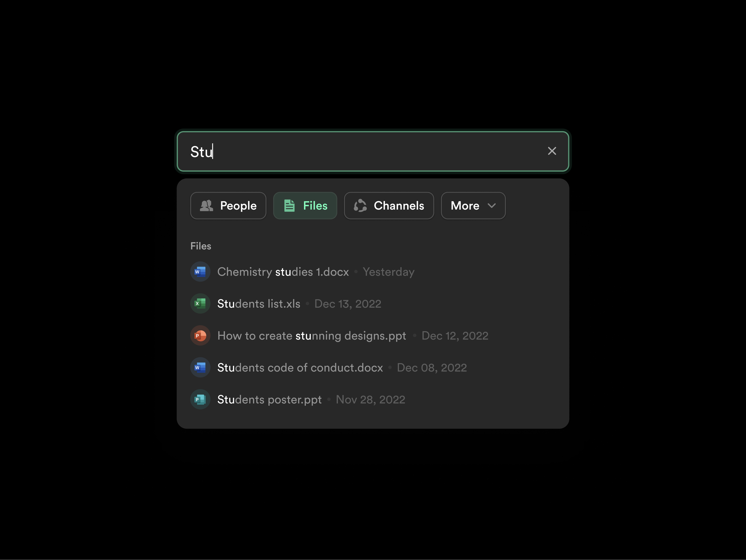Click the People filter icon
This screenshot has height=560, width=746.
[207, 205]
